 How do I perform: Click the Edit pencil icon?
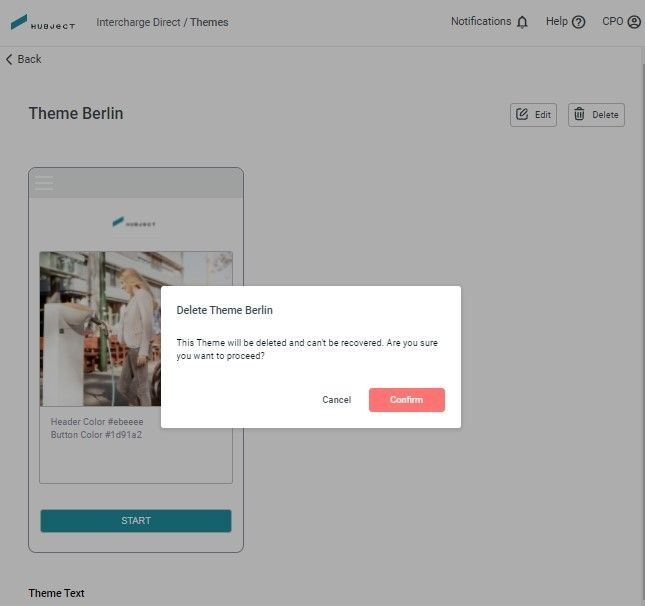(522, 114)
